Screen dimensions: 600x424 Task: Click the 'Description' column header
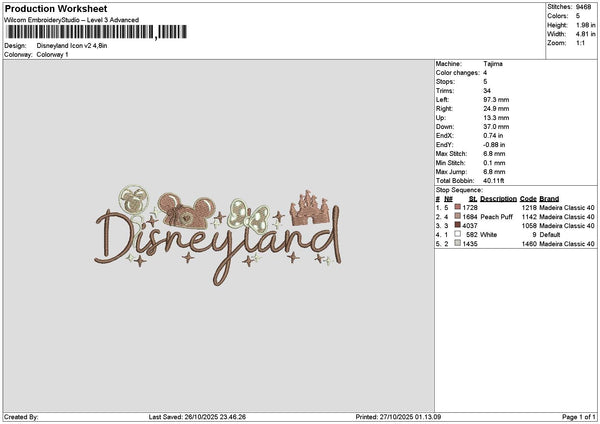tap(499, 199)
